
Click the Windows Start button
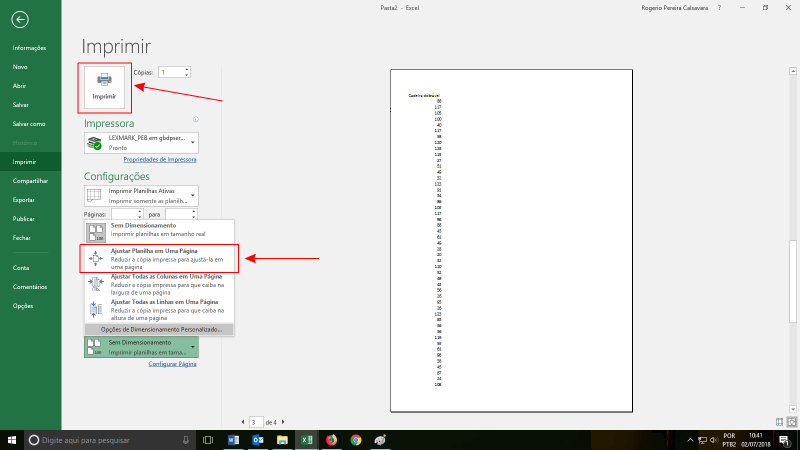point(11,439)
